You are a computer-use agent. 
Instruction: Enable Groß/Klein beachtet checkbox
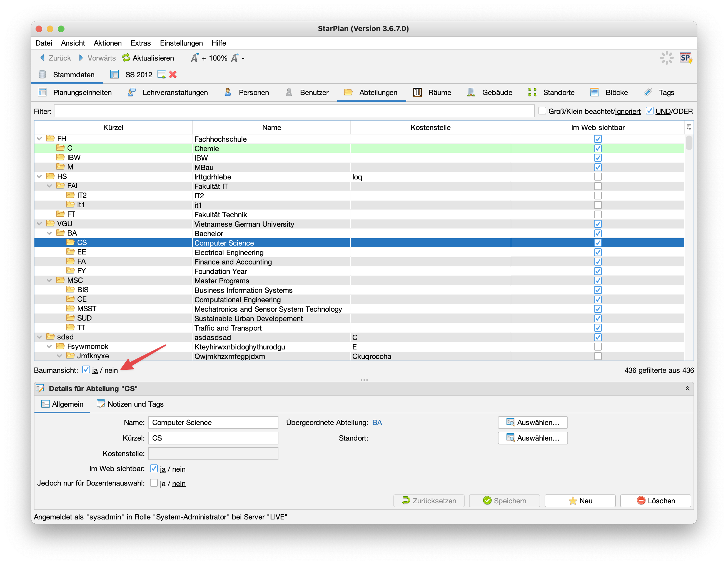[542, 111]
